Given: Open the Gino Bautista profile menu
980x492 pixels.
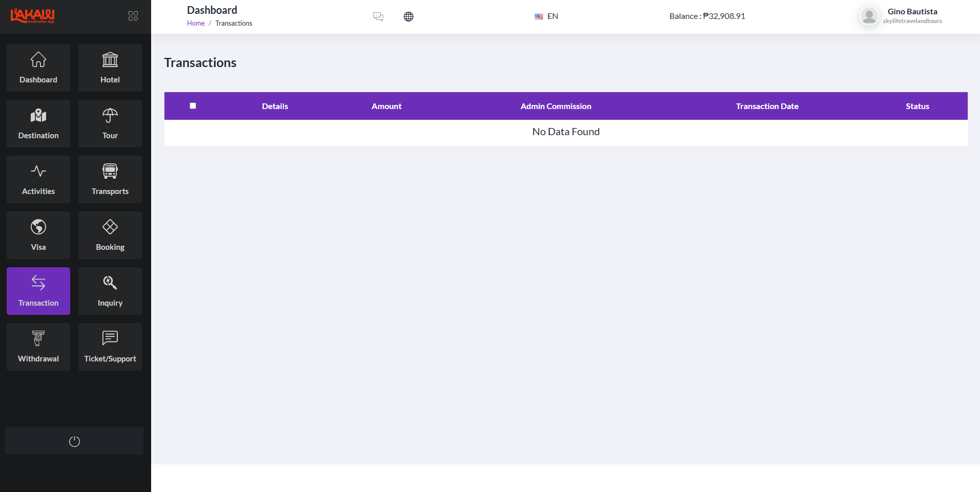Looking at the screenshot, I should pos(902,16).
